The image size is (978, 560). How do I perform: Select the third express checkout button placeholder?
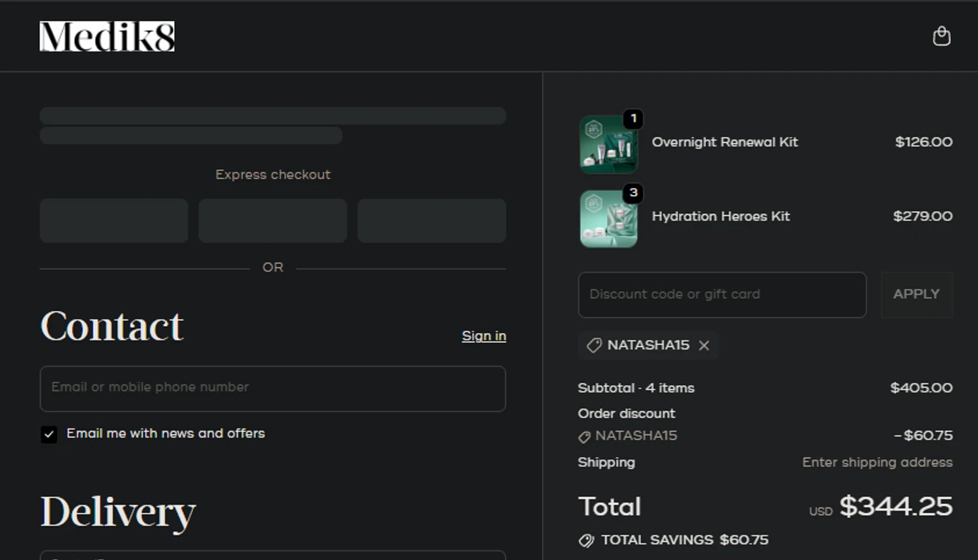point(432,221)
